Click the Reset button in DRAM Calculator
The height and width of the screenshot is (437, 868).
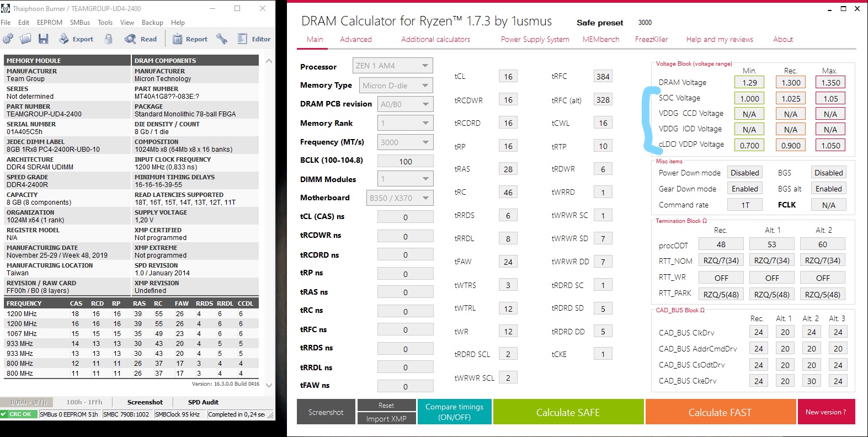pos(386,405)
